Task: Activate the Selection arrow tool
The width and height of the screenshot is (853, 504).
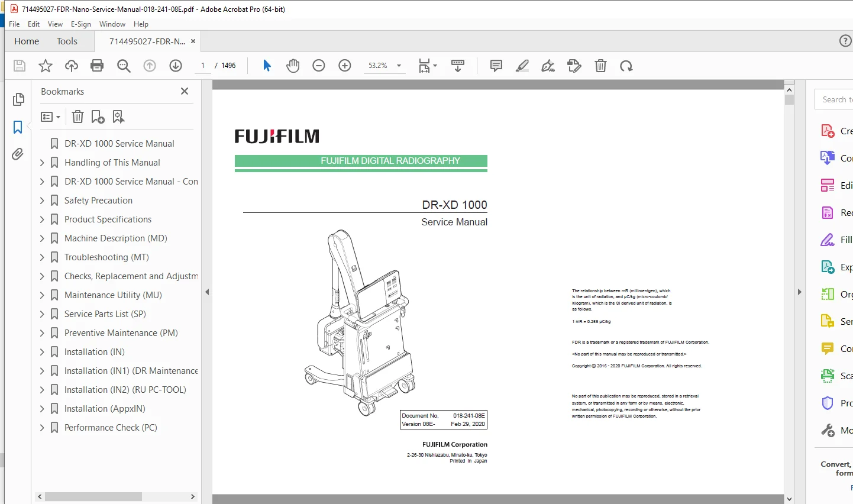Action: coord(267,66)
